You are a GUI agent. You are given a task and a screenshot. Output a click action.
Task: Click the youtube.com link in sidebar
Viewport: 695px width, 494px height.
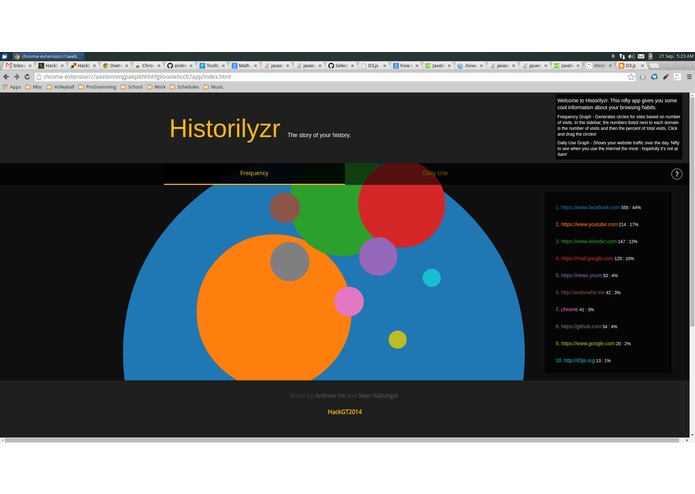tap(589, 224)
